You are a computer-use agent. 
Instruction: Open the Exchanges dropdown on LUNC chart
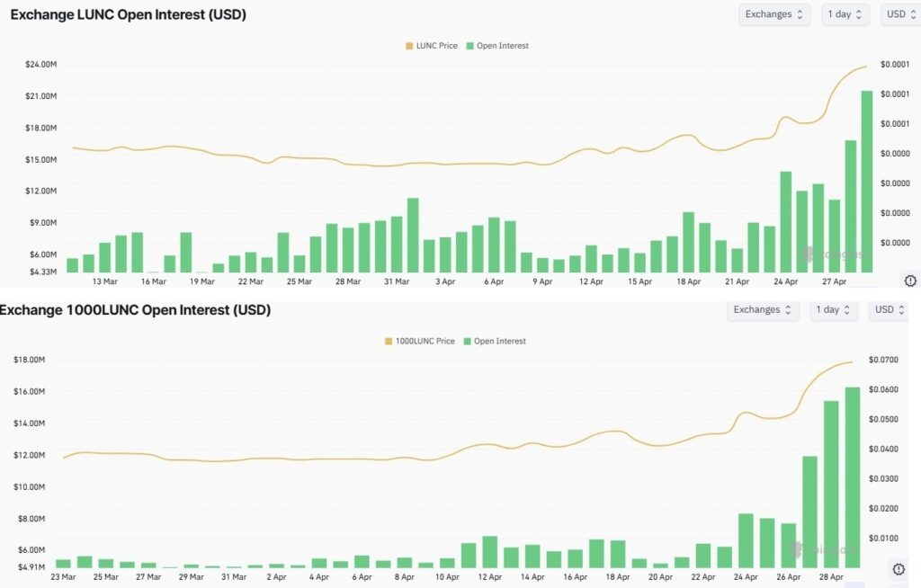coord(774,14)
